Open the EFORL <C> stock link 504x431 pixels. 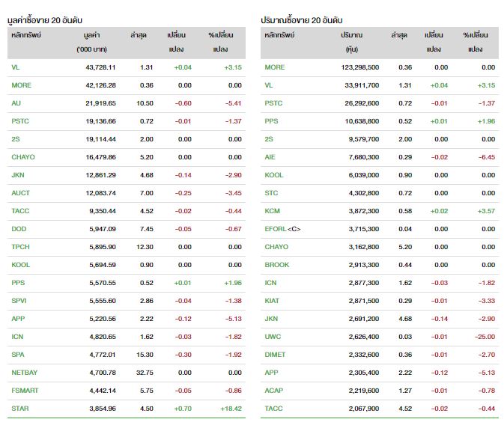282,229
